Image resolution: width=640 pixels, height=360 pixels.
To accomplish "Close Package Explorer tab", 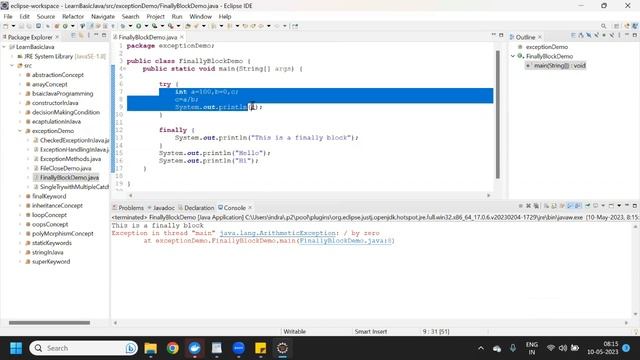I will point(57,37).
